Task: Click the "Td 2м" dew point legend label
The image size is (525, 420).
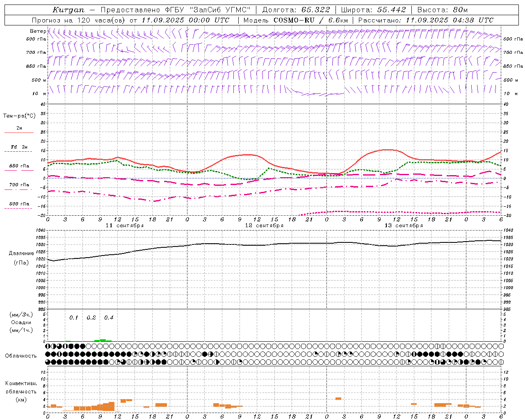Action: 19,147
